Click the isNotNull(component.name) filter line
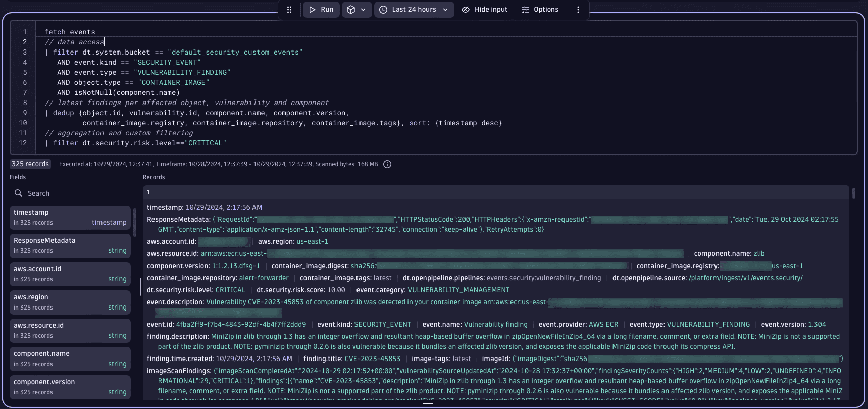 (x=118, y=92)
